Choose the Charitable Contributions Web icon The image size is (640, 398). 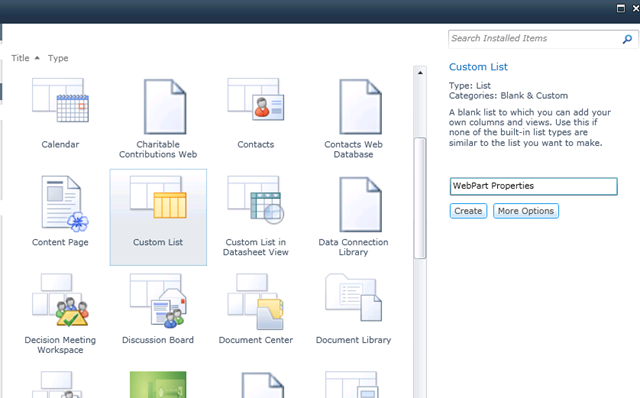pyautogui.click(x=165, y=107)
